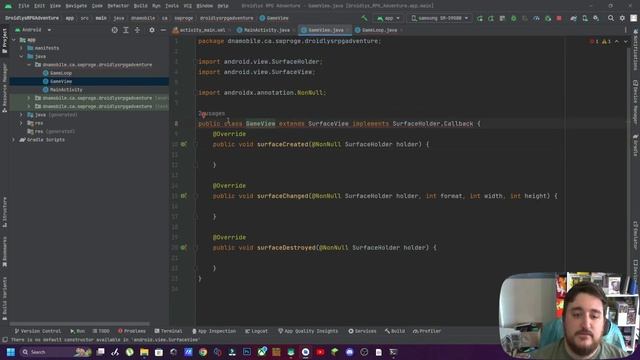Viewport: 640px width, 360px height.
Task: Open Project panel options gear
Action: tap(152, 30)
